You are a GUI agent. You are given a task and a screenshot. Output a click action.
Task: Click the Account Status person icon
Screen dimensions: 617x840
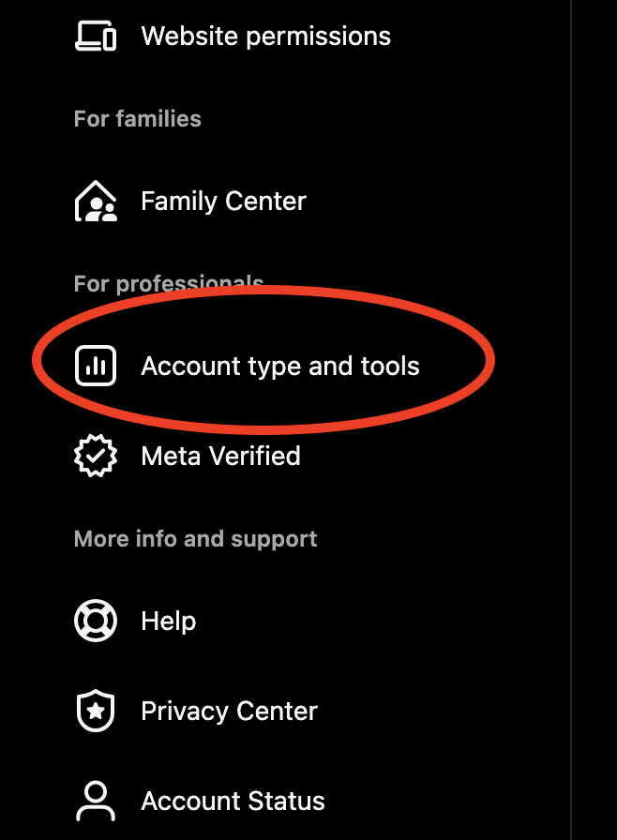[x=95, y=802]
